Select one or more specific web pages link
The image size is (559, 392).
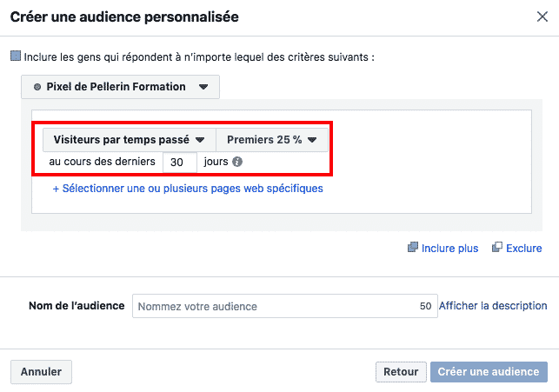pyautogui.click(x=188, y=188)
